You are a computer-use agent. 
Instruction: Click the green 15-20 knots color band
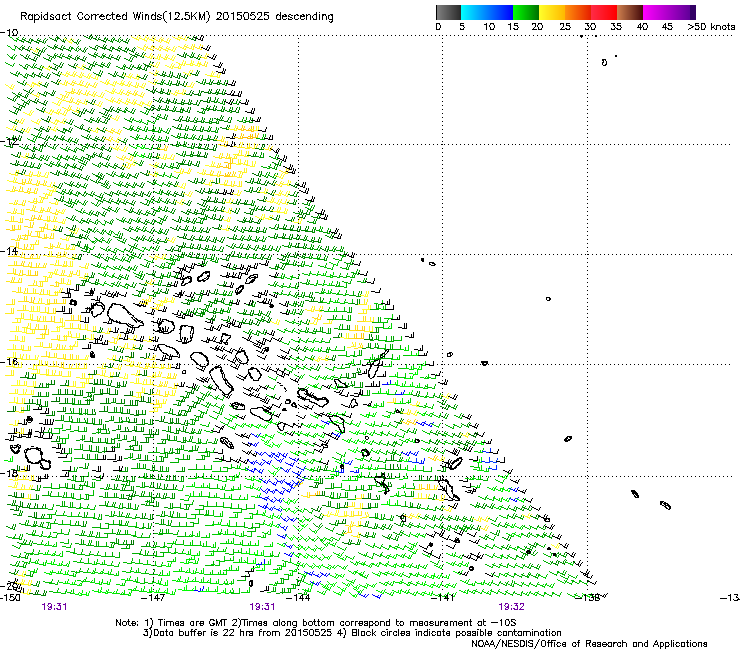tap(525, 12)
